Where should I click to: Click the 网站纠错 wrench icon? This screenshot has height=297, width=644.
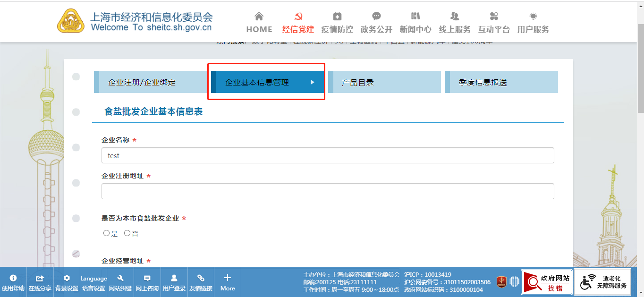(120, 278)
